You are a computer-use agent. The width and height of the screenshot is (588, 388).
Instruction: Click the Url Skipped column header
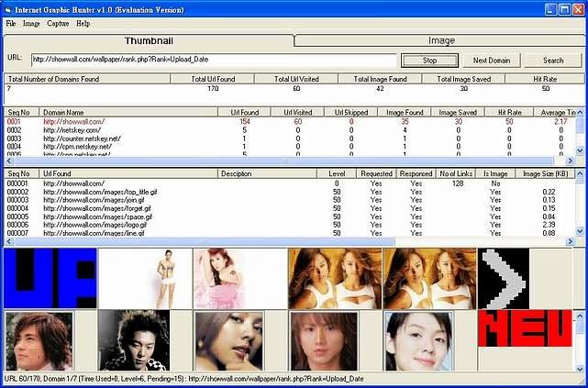point(351,112)
